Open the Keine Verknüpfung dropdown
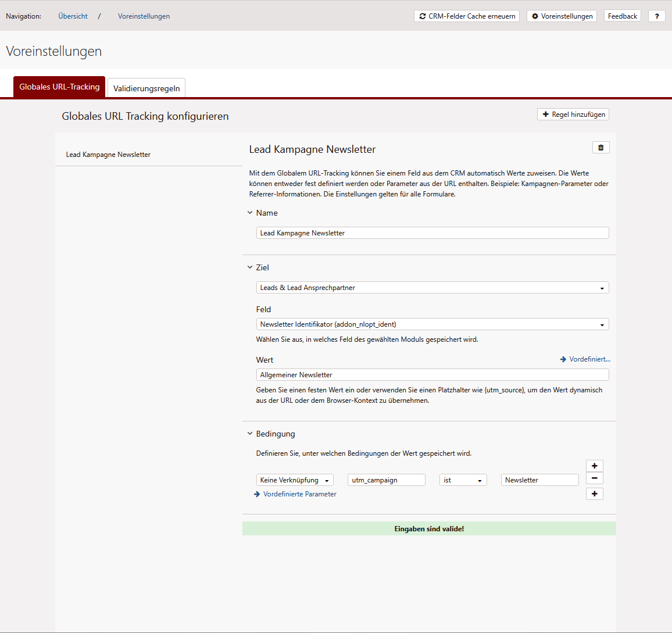The image size is (672, 633). pyautogui.click(x=295, y=480)
